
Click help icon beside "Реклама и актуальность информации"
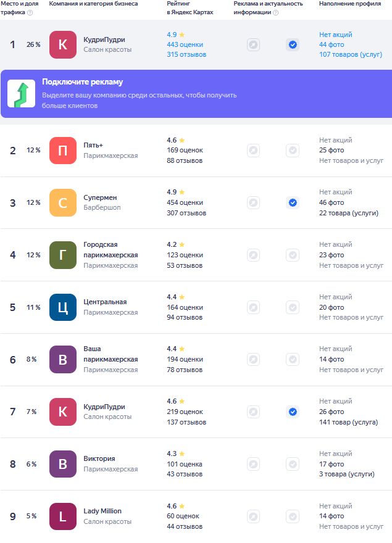coord(275,12)
